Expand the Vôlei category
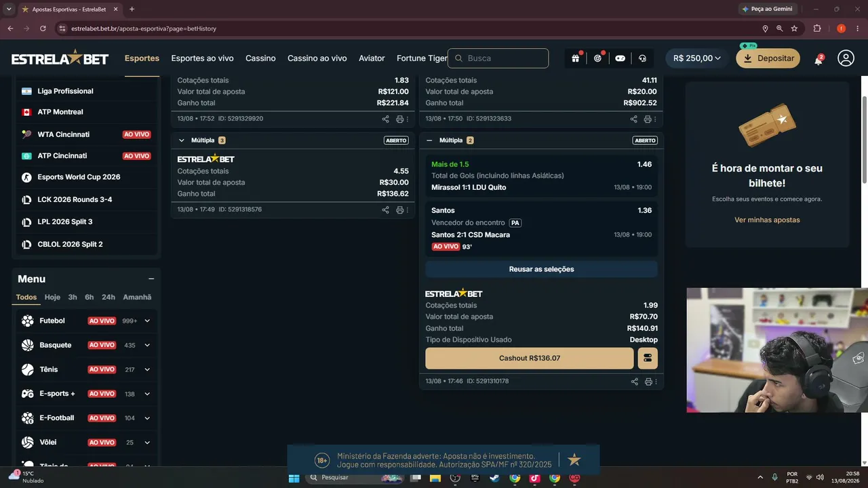Image resolution: width=868 pixels, height=488 pixels. click(147, 443)
